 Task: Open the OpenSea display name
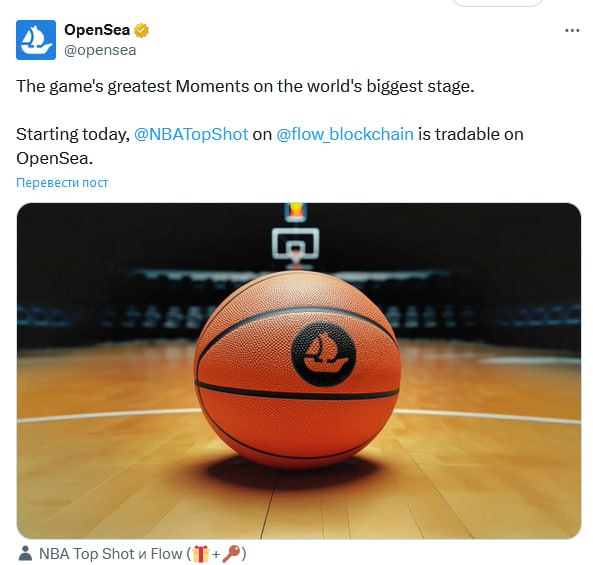(x=97, y=30)
